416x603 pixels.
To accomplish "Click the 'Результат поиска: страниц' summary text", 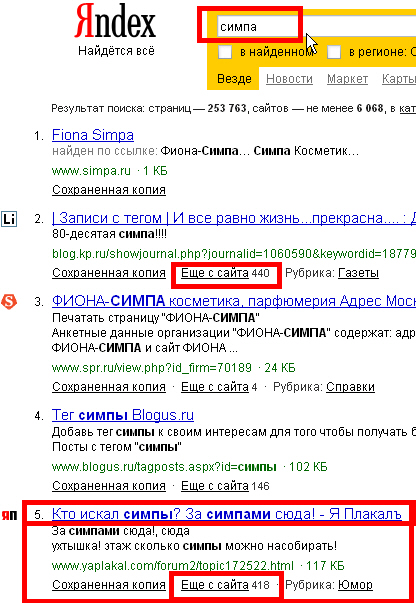I will (x=121, y=108).
